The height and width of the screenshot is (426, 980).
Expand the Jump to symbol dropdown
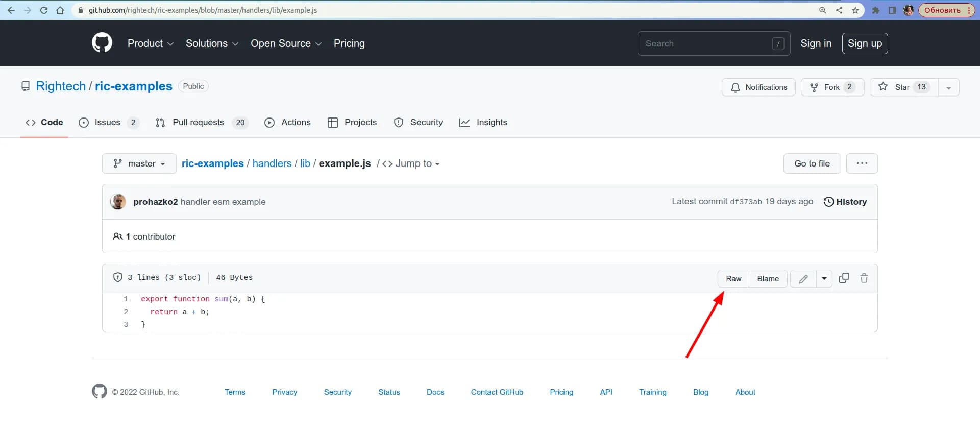[x=411, y=164]
